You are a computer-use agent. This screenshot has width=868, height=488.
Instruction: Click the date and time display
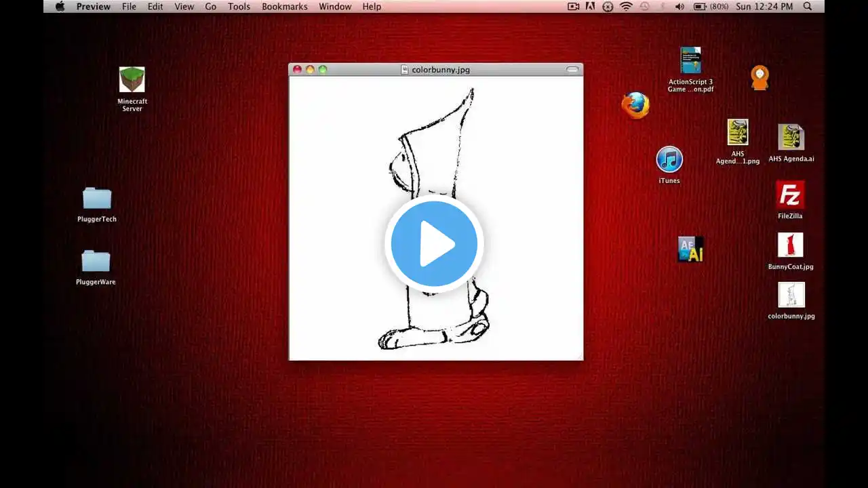(x=764, y=7)
